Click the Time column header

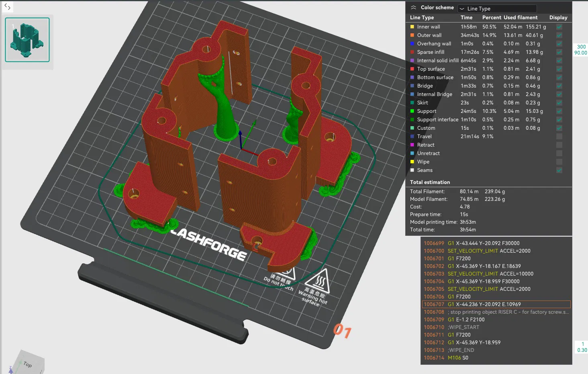point(466,18)
